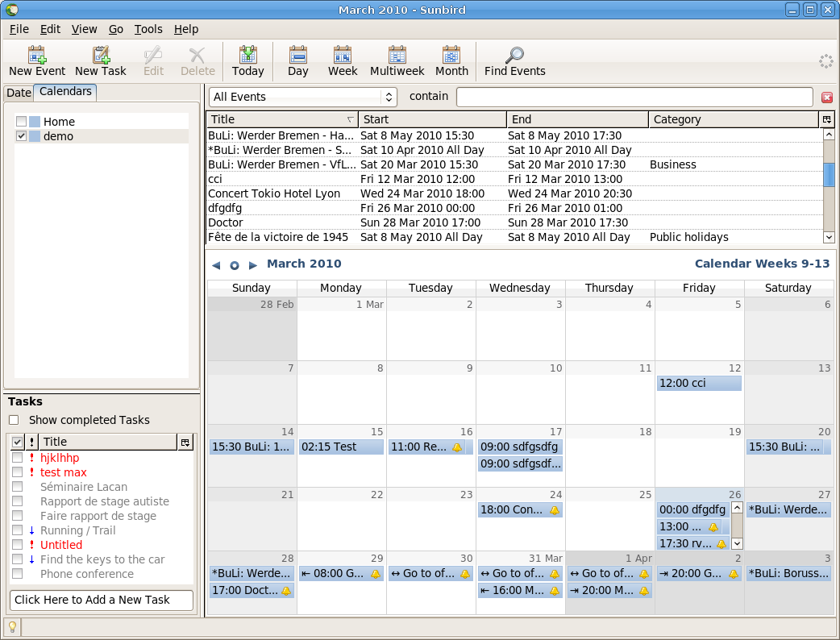Image resolution: width=840 pixels, height=640 pixels.
Task: Select *BuLi: Boruss... event on April 3
Action: (788, 574)
